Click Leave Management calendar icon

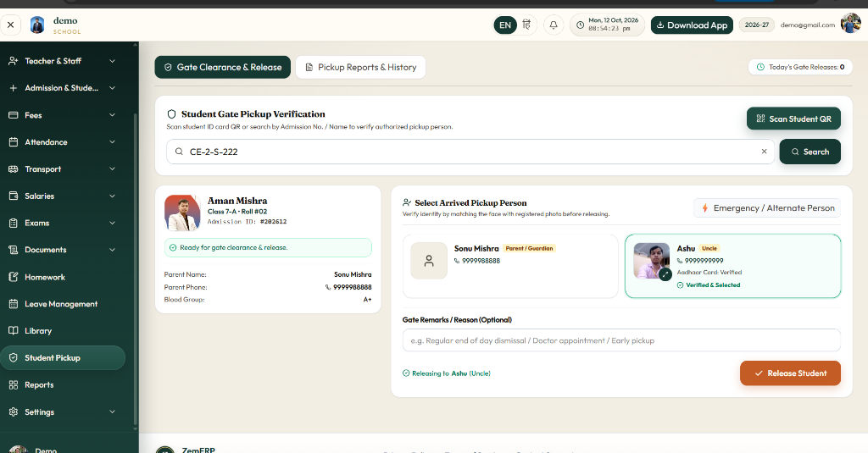coord(14,304)
